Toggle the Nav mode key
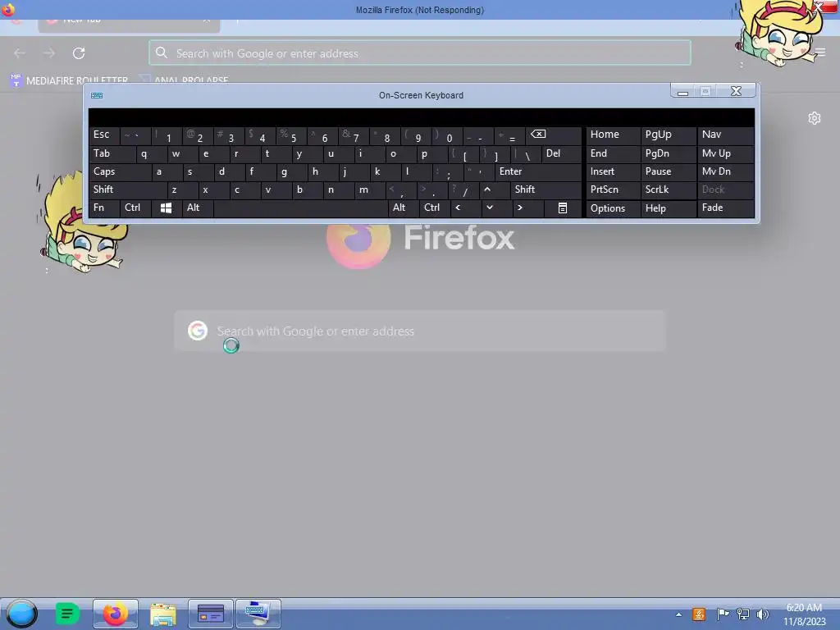840x630 pixels. click(726, 135)
